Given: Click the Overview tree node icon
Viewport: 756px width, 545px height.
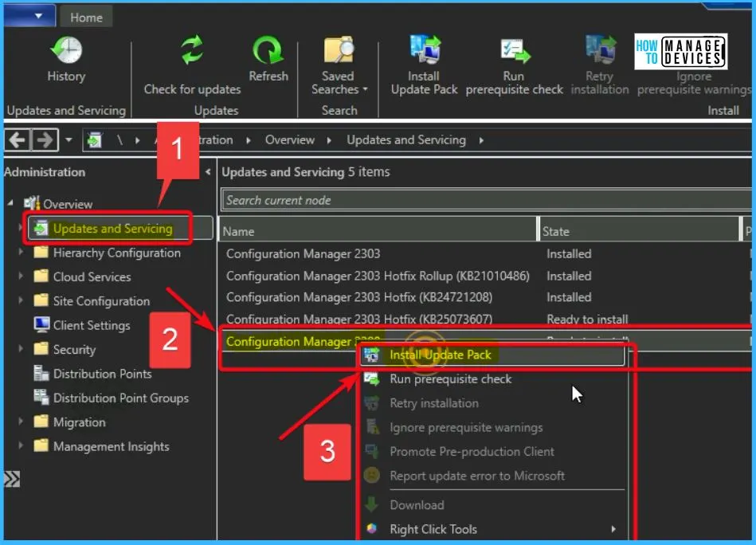Looking at the screenshot, I should click(32, 203).
